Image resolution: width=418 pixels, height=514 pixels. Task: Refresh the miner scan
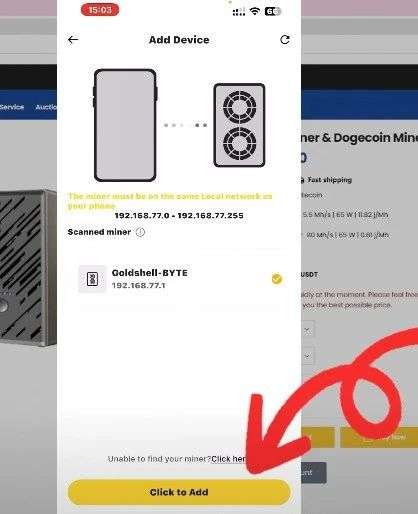(x=285, y=40)
